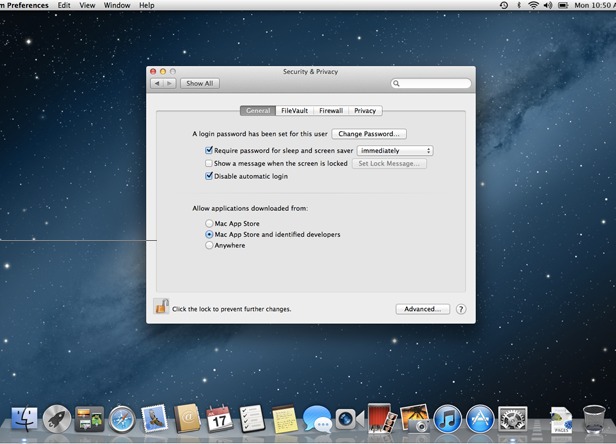Close the Security & Privacy window

[153, 72]
